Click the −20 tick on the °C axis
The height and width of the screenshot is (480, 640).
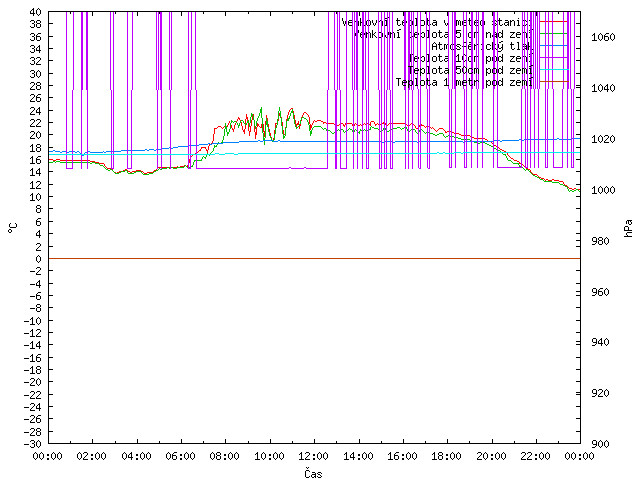pyautogui.click(x=32, y=382)
